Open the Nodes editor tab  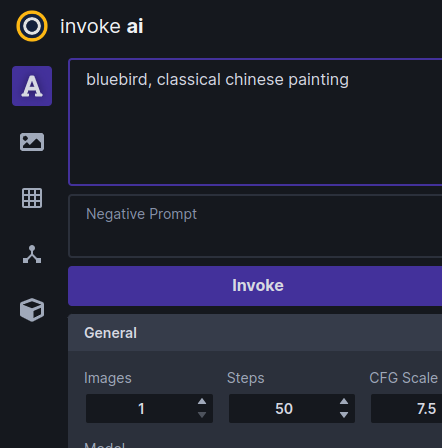click(x=32, y=254)
